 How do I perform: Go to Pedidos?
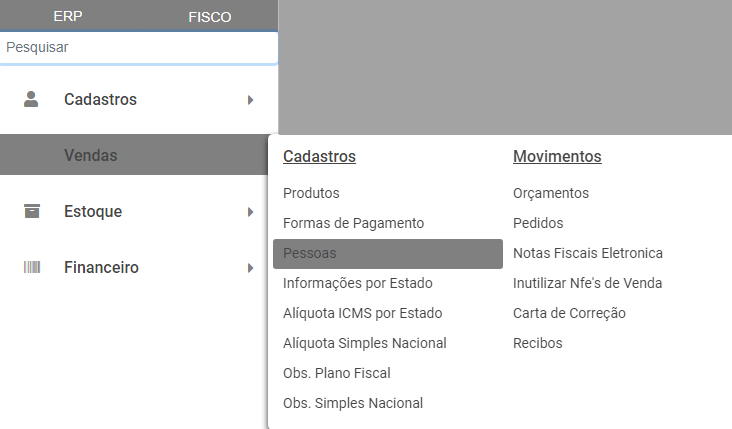point(538,223)
